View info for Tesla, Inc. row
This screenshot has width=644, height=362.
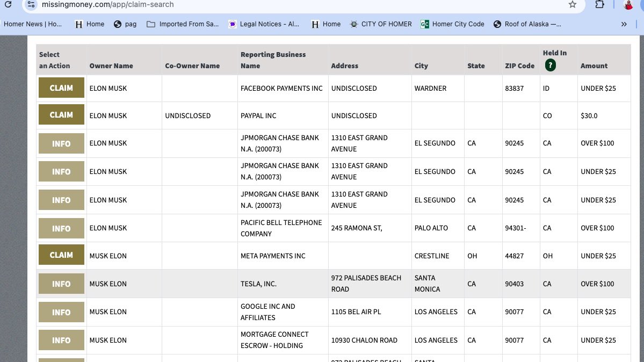(61, 284)
